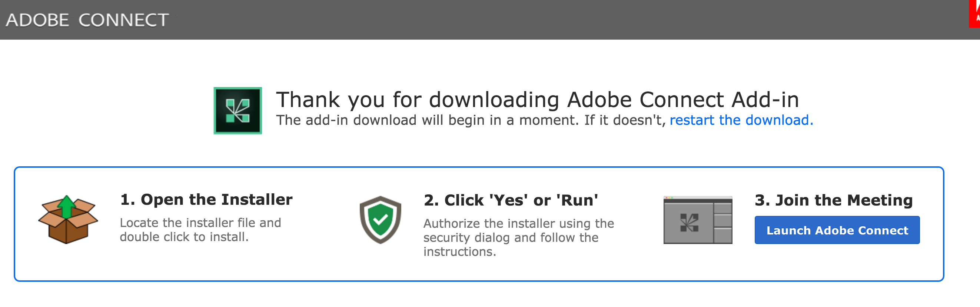Click the 2. Click 'Yes' or 'Run' heading
This screenshot has width=980, height=307.
tap(511, 200)
